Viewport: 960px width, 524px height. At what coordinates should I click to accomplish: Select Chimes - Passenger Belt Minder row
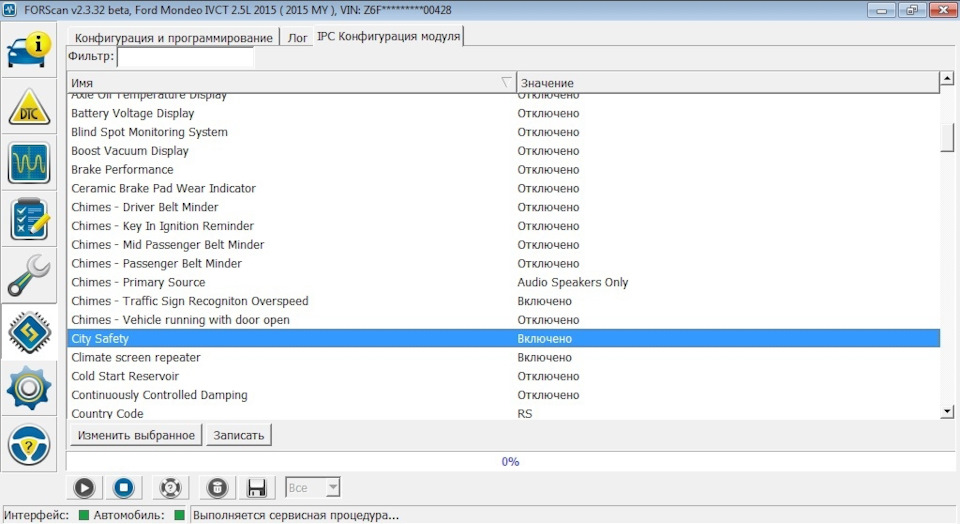click(503, 263)
